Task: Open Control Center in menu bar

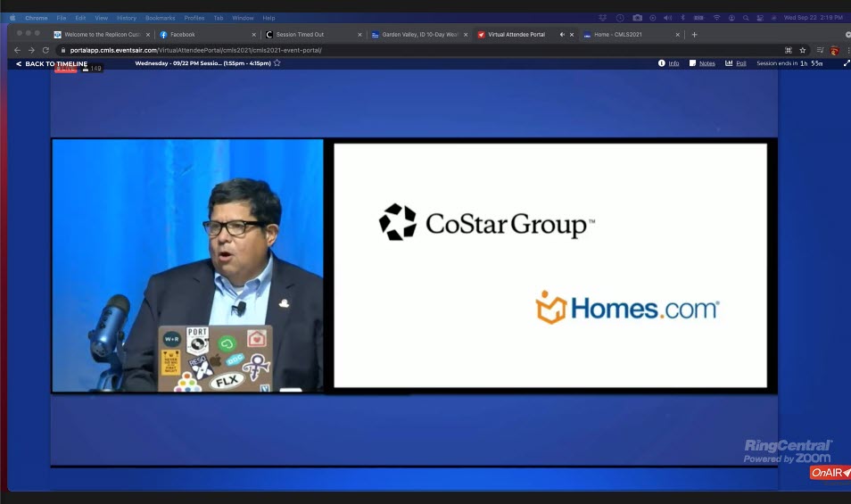Action: (760, 18)
